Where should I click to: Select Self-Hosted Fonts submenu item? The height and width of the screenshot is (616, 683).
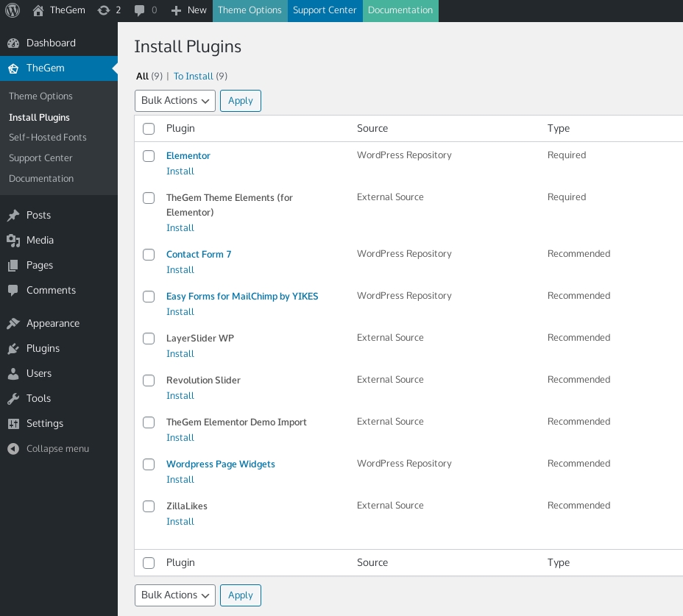click(47, 138)
